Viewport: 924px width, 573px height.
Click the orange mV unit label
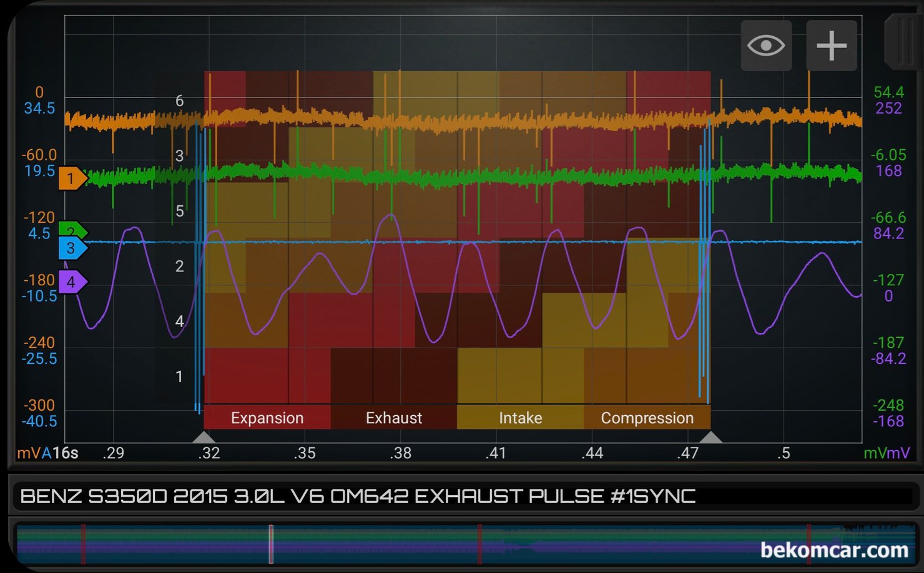click(29, 453)
